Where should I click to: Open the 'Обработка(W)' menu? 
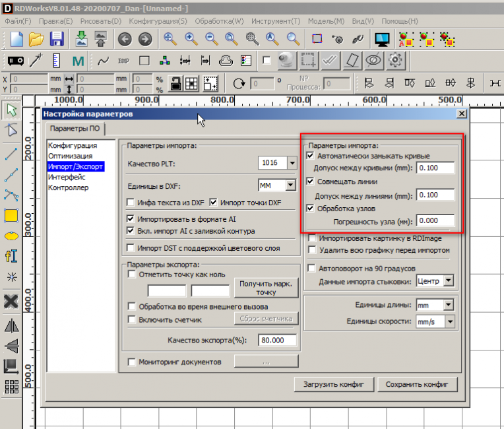pos(220,21)
